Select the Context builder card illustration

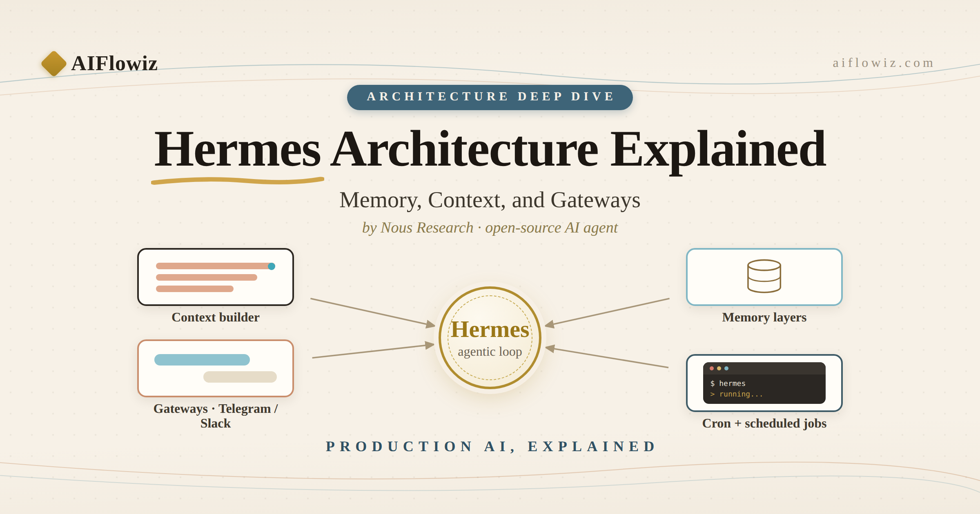(216, 277)
